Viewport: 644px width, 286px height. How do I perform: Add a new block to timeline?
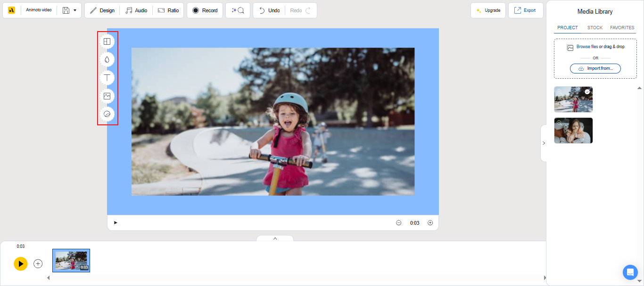coord(38,264)
